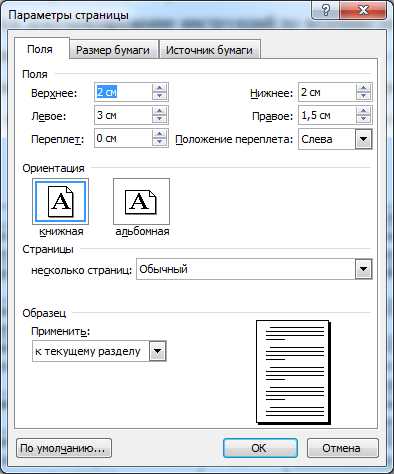Click the Положение переплета label
394x474 pixels.
234,139
